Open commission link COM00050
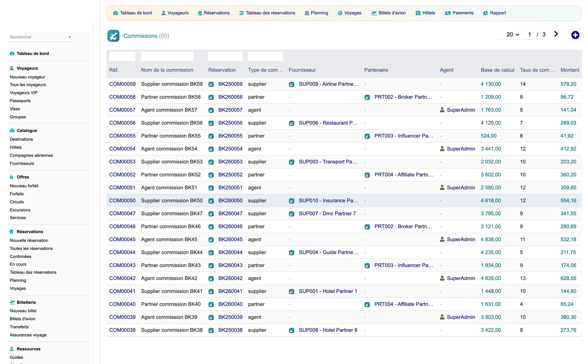 click(x=122, y=201)
